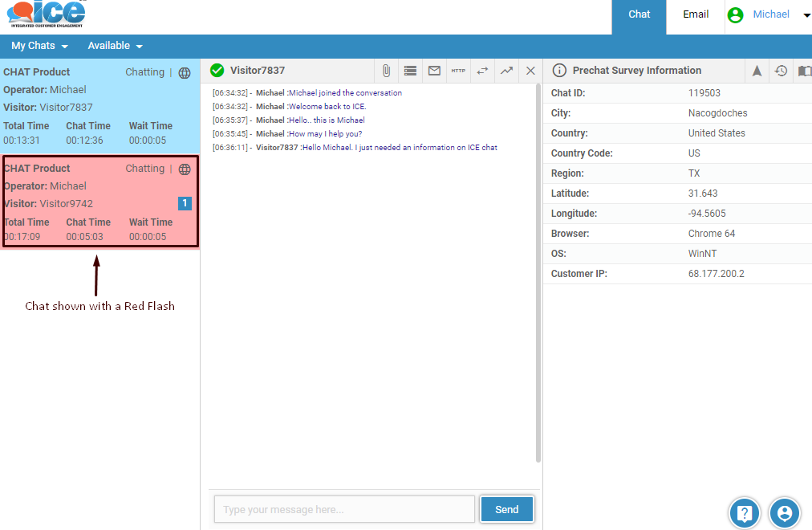Click the navigation arrow icon in survey panel
The image size is (812, 530).
(x=757, y=71)
